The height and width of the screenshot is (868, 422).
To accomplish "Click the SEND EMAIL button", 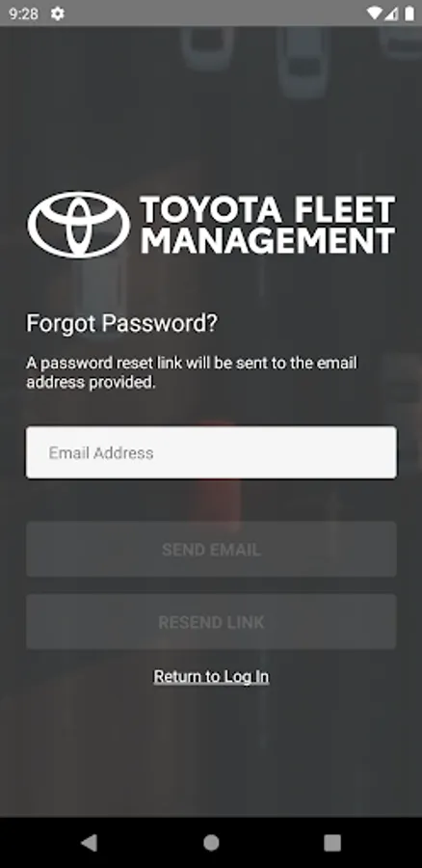I will (x=211, y=549).
